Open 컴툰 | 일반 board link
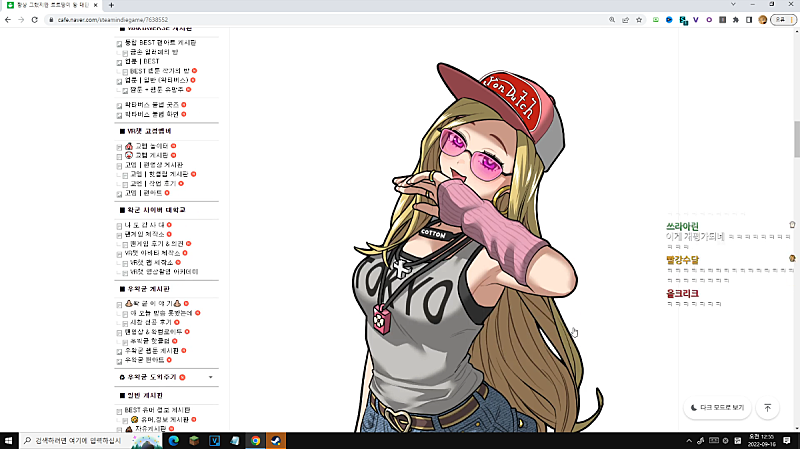Screen dimensions: 800x449 coord(157,80)
